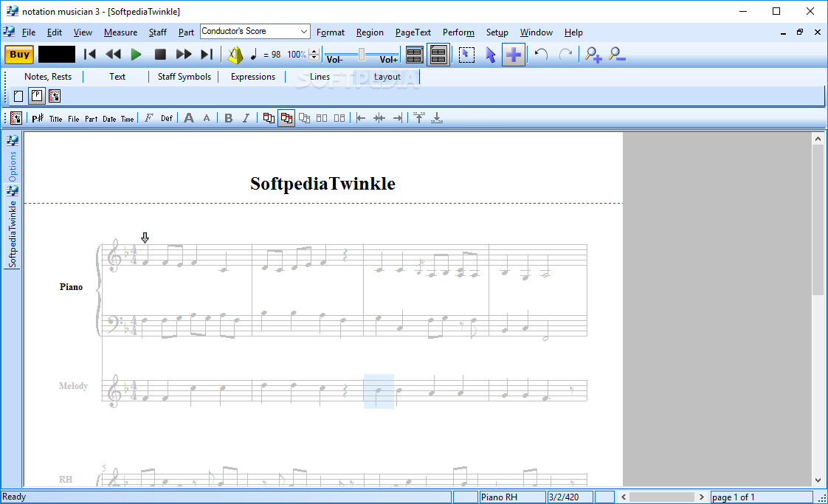Select the Text palette tab
Image resolution: width=828 pixels, height=504 pixels.
tap(117, 77)
